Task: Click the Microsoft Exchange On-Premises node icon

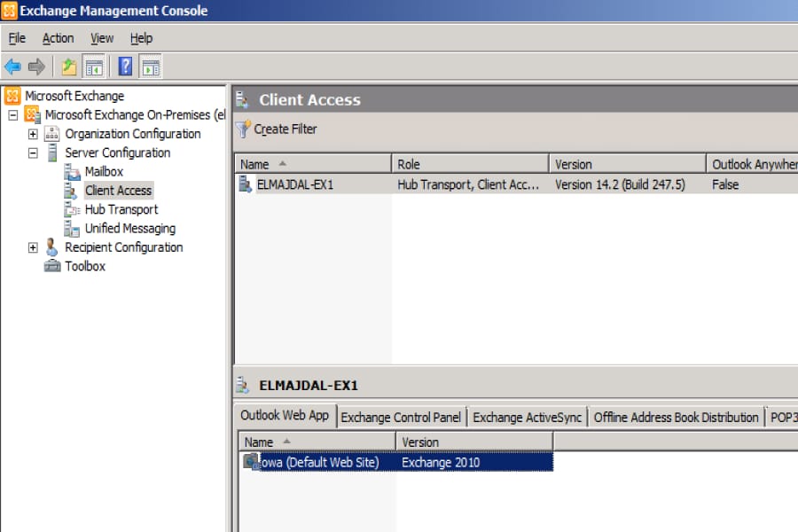Action: (33, 114)
